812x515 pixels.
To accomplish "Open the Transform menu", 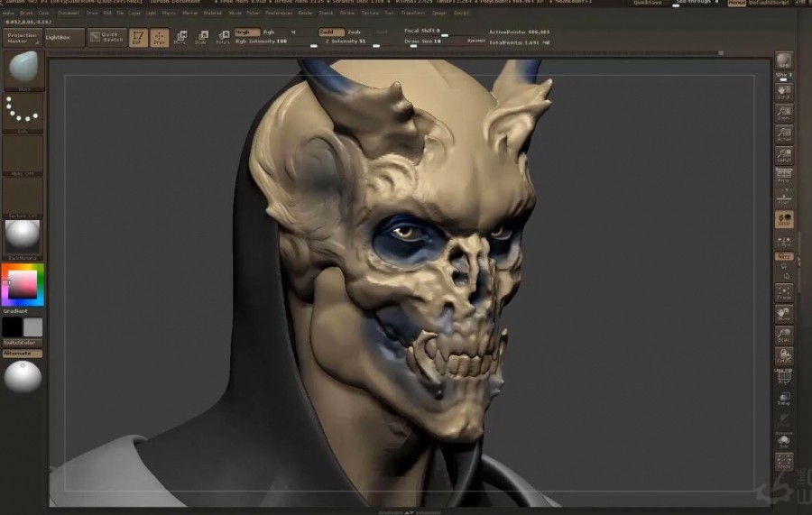I will tap(412, 14).
